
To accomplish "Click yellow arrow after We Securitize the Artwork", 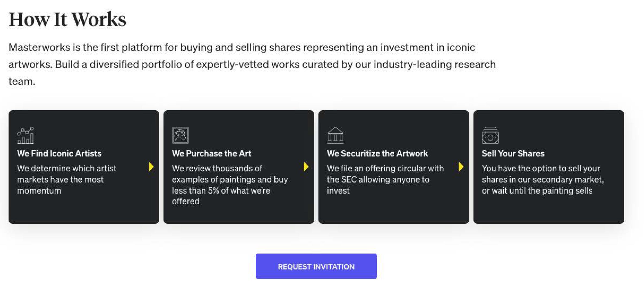I will [x=461, y=167].
